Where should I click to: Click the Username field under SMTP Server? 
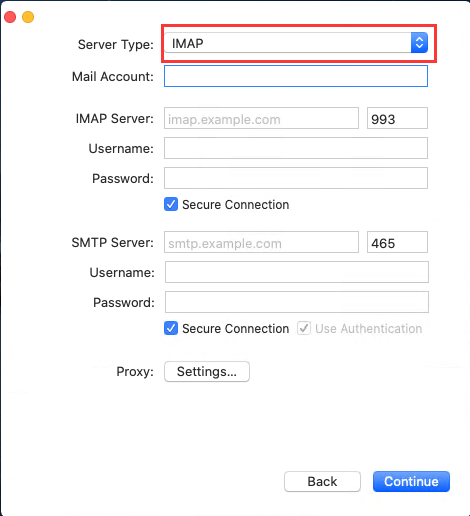(x=297, y=272)
